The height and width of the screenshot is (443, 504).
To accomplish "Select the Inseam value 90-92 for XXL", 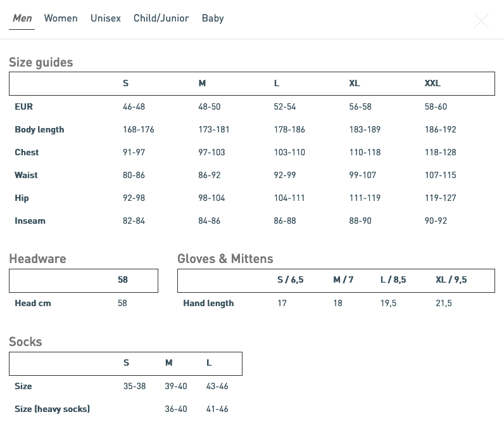I will point(436,221).
